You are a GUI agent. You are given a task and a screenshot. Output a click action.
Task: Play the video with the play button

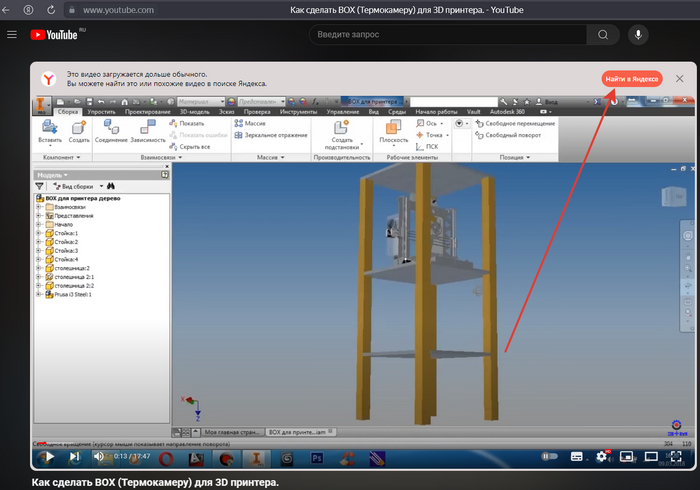pos(50,457)
